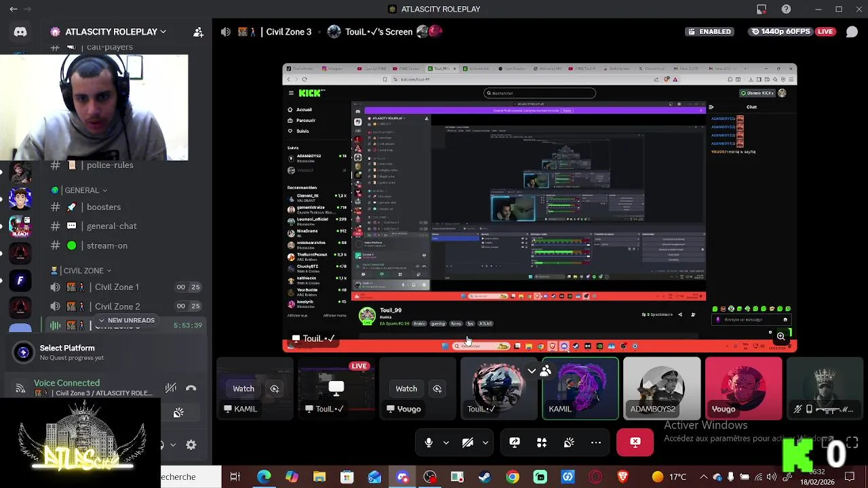Screen dimensions: 868x488
Task: Open User Settings gear icon
Action: [x=191, y=445]
